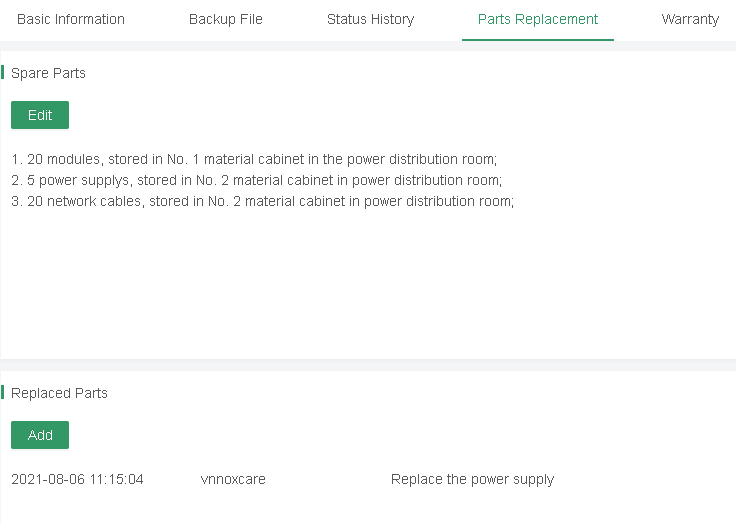Image resolution: width=736 pixels, height=523 pixels.
Task: Open the Basic Information tab
Action: point(71,19)
